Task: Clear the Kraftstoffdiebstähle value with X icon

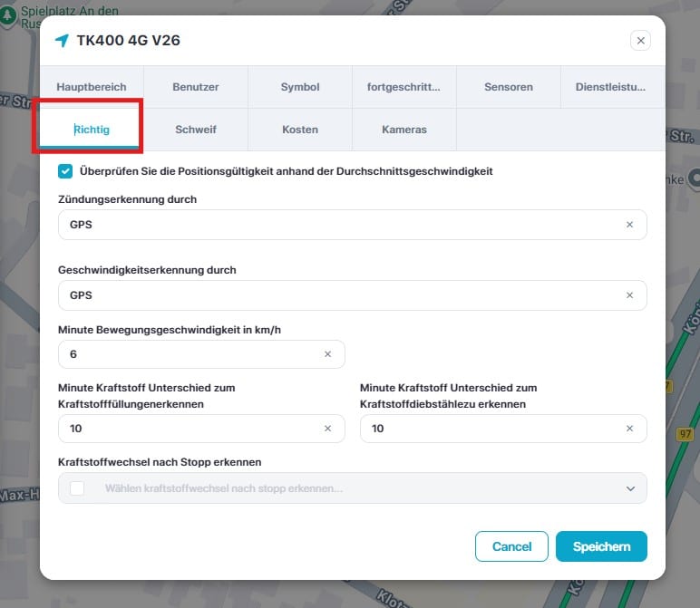Action: click(629, 429)
